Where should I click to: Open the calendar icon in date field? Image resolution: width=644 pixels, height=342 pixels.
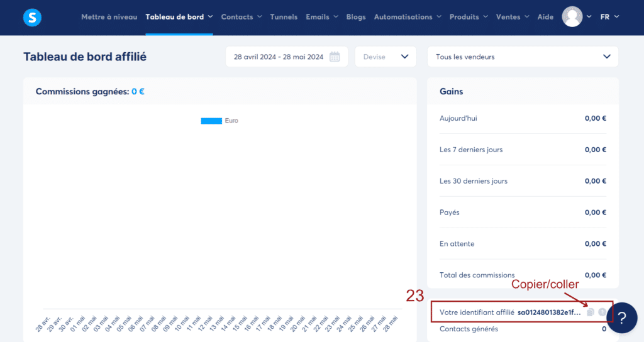[335, 57]
